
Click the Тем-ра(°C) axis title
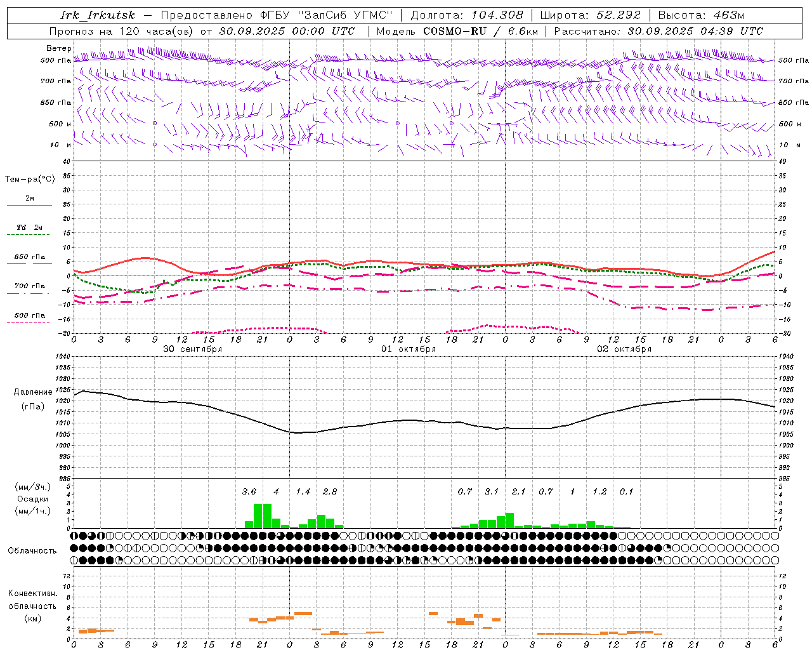pyautogui.click(x=30, y=180)
